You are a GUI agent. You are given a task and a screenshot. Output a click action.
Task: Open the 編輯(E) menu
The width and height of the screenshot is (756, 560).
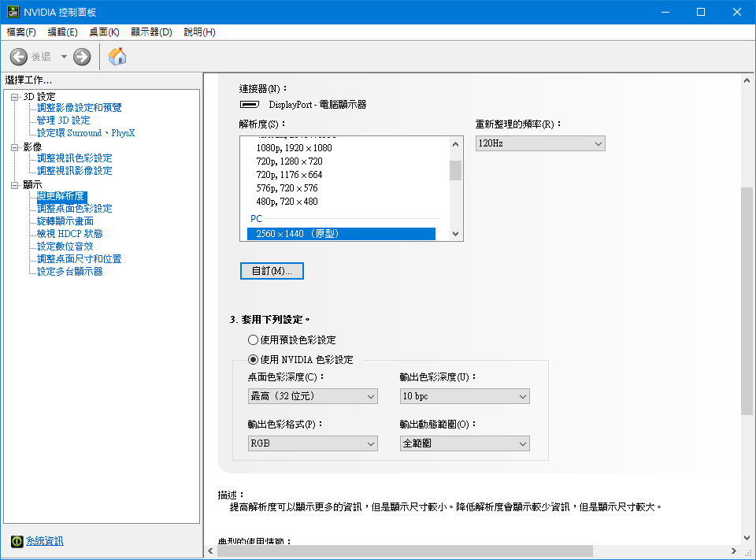click(63, 32)
